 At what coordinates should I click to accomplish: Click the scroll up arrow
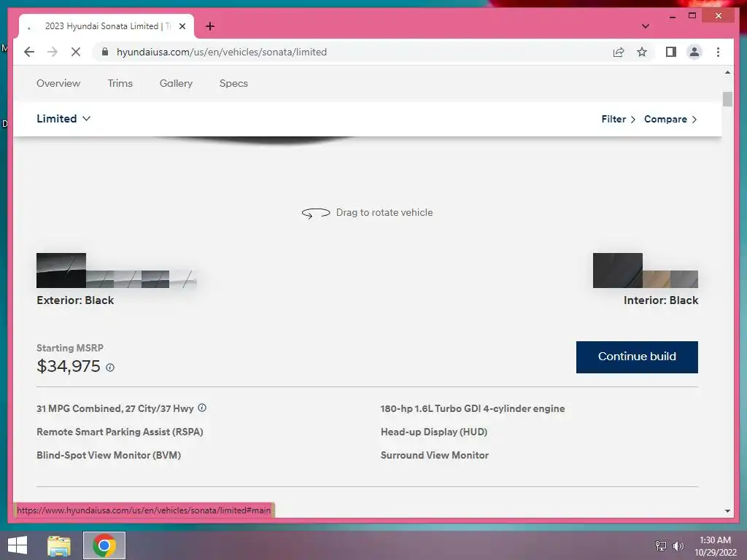point(727,72)
